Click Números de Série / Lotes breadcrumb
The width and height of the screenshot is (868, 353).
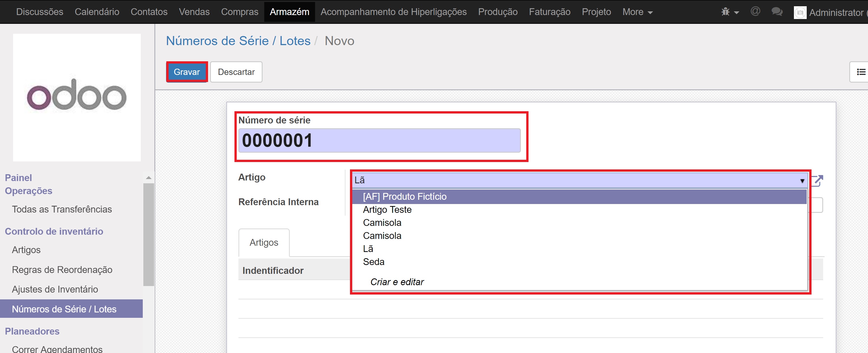pos(238,41)
